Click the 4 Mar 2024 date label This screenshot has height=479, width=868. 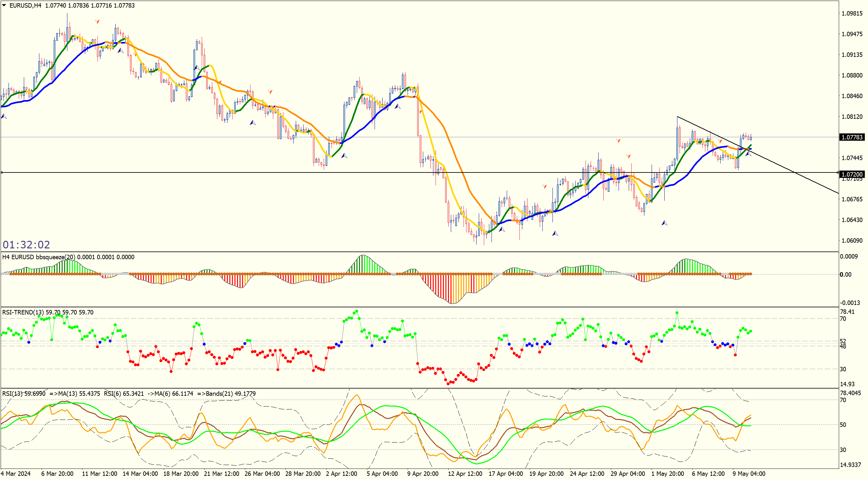(16, 474)
